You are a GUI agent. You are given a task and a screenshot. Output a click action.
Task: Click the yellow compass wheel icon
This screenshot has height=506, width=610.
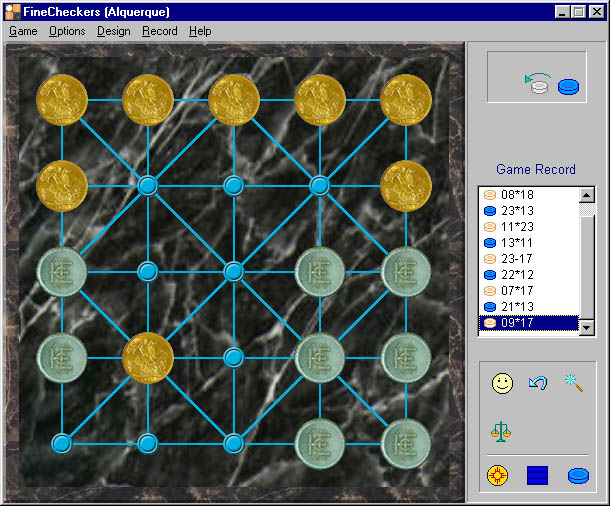click(x=499, y=475)
